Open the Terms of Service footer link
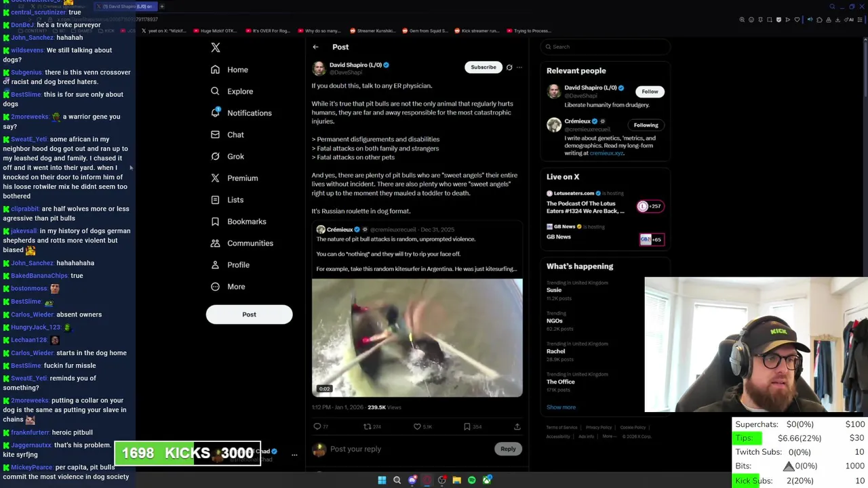 562,428
